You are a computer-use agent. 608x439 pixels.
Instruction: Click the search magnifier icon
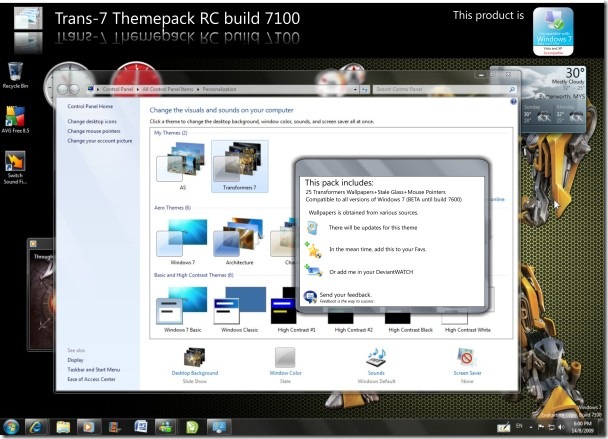pyautogui.click(x=512, y=90)
